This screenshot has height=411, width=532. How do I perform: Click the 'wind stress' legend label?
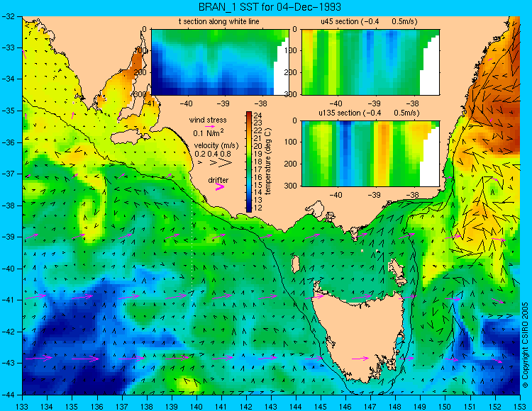coord(208,120)
